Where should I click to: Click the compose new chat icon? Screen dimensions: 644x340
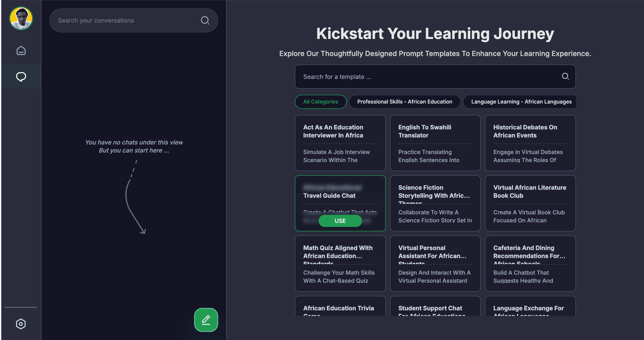[206, 320]
